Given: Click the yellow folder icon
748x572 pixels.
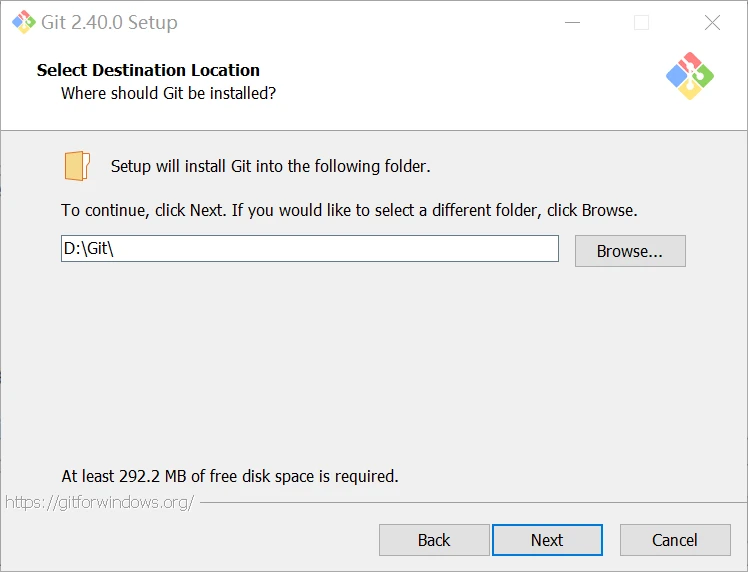Looking at the screenshot, I should pos(77,166).
